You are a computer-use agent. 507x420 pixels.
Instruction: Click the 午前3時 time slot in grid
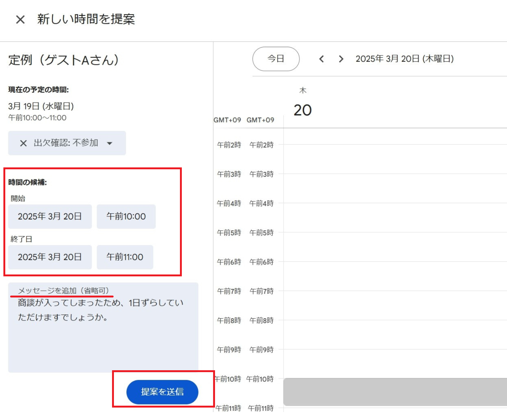(395, 189)
